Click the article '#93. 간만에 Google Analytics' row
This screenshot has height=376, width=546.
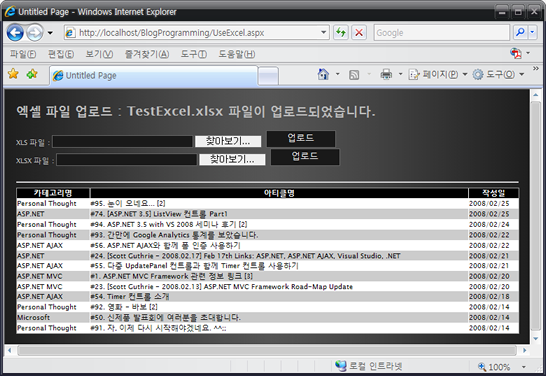click(267, 235)
